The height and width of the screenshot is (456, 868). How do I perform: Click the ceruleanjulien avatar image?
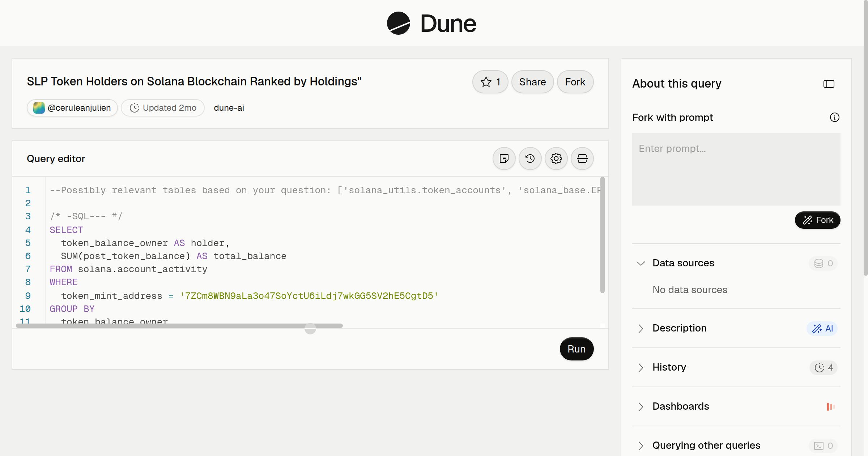(x=39, y=108)
